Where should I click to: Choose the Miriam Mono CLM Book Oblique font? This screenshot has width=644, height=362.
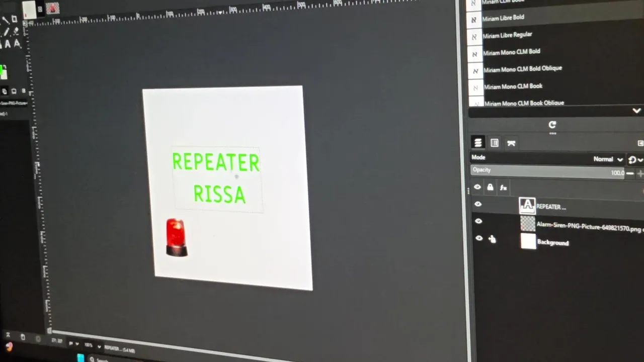click(524, 103)
